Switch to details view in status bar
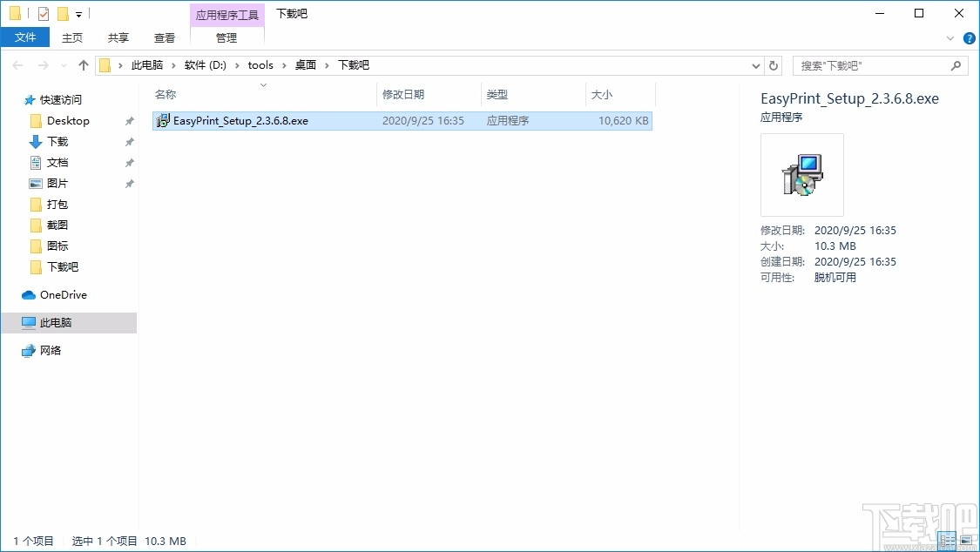This screenshot has height=552, width=980. (x=948, y=541)
